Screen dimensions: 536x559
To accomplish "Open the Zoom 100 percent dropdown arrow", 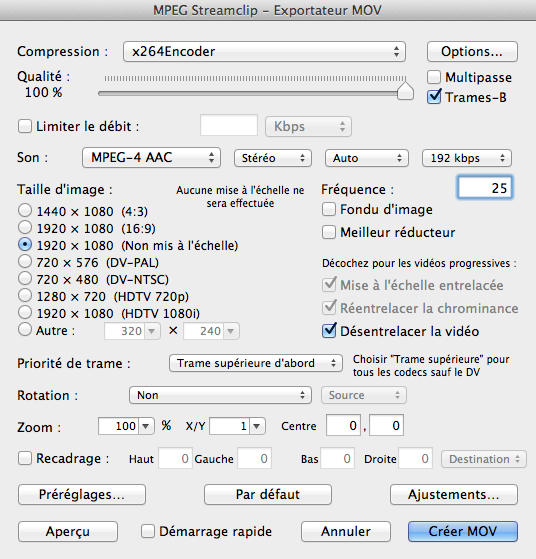I will point(146,426).
